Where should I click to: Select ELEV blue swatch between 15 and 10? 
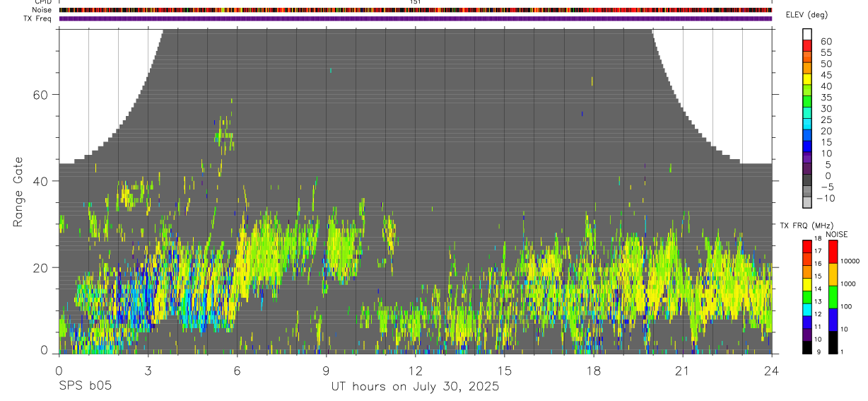[x=808, y=146]
